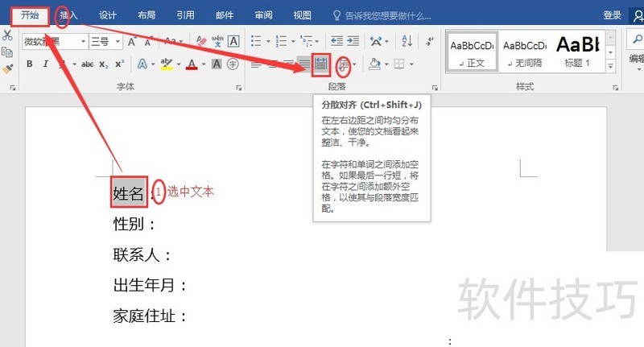
Task: Show or hide paragraph marks
Action: (x=430, y=41)
